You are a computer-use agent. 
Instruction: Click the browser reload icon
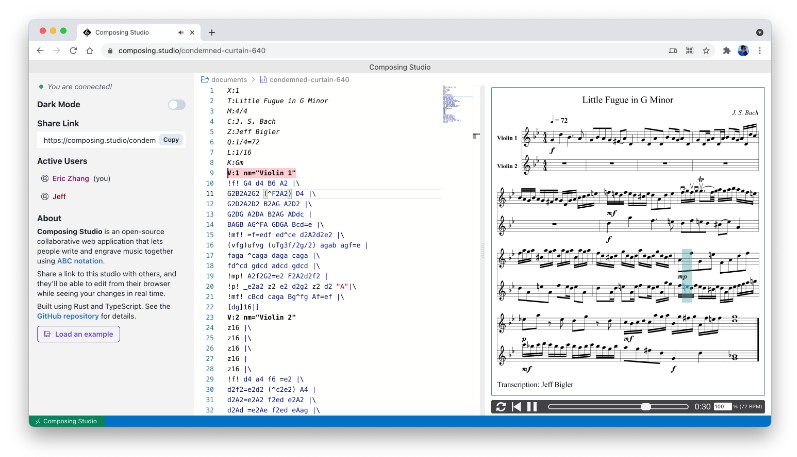point(74,50)
